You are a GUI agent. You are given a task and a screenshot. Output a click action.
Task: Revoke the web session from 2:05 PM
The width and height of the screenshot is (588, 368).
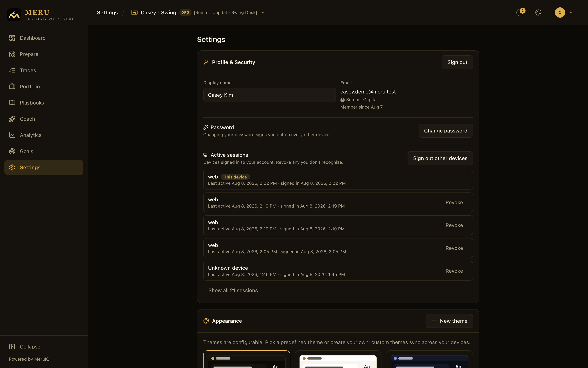click(x=454, y=248)
